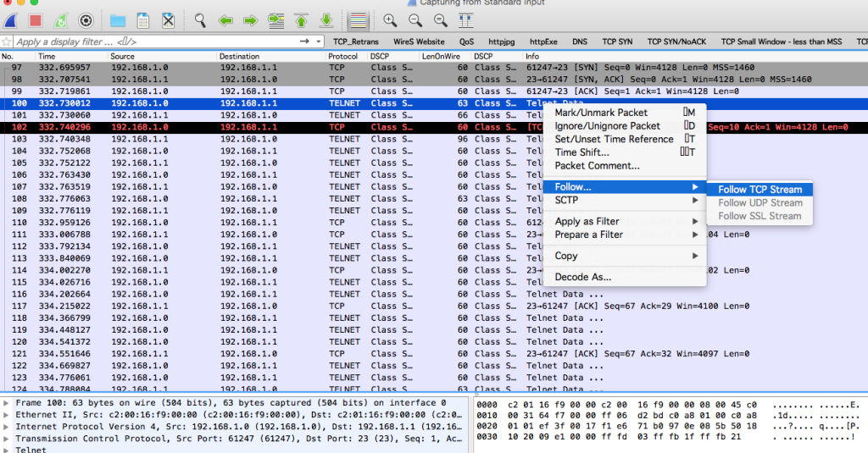868x453 pixels.
Task: Click the Follow... submenu entry
Action: pos(625,187)
